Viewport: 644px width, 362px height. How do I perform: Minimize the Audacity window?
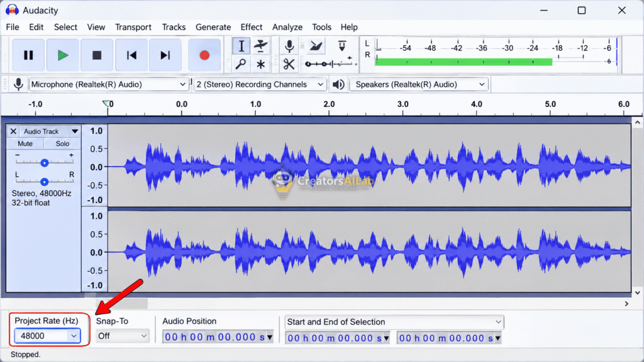click(544, 10)
